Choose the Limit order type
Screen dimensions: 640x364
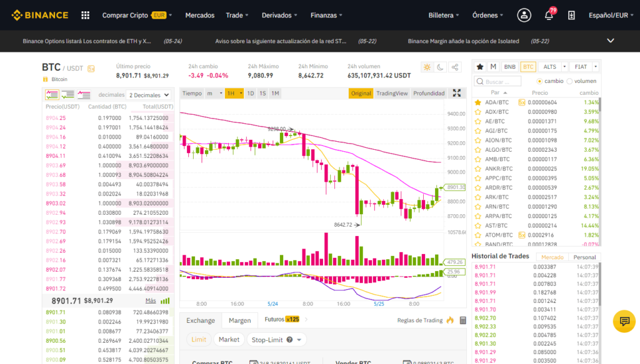[x=199, y=340]
